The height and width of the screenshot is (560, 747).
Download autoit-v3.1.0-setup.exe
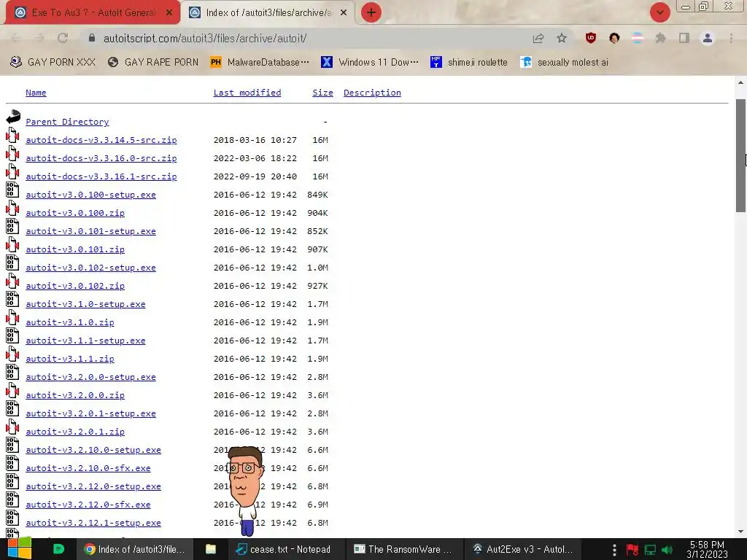85,304
